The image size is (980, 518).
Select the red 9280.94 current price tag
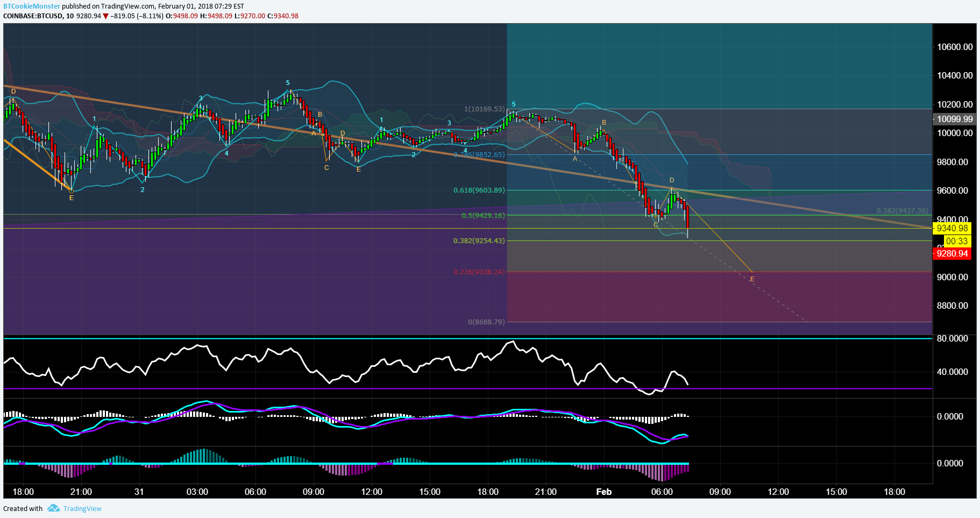[952, 253]
